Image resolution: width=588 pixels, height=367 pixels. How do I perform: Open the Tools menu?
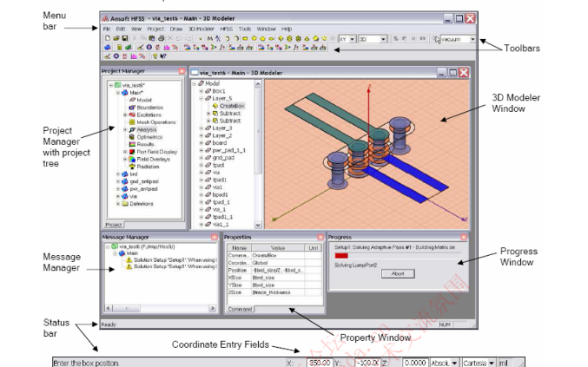tap(245, 29)
